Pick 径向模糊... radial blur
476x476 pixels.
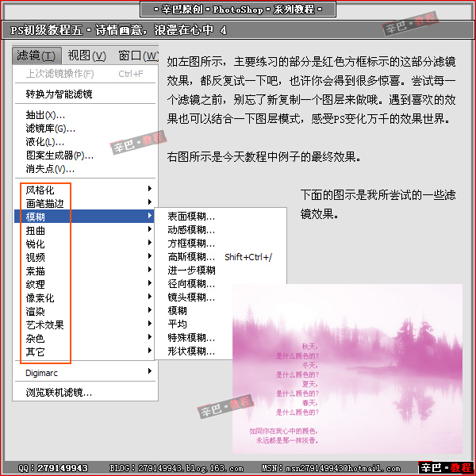click(191, 283)
